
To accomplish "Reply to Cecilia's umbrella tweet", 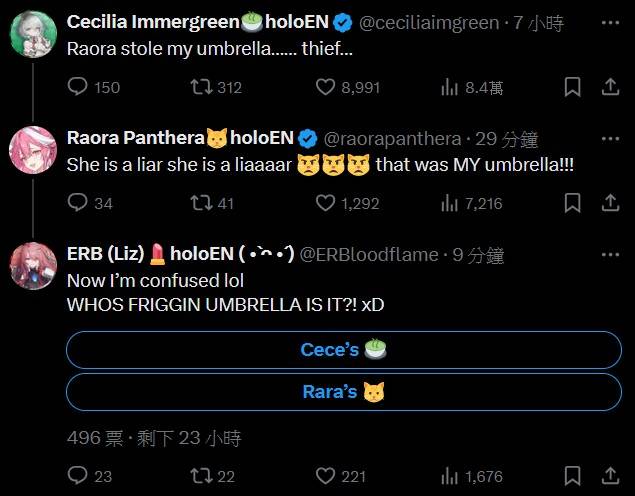I will [78, 88].
